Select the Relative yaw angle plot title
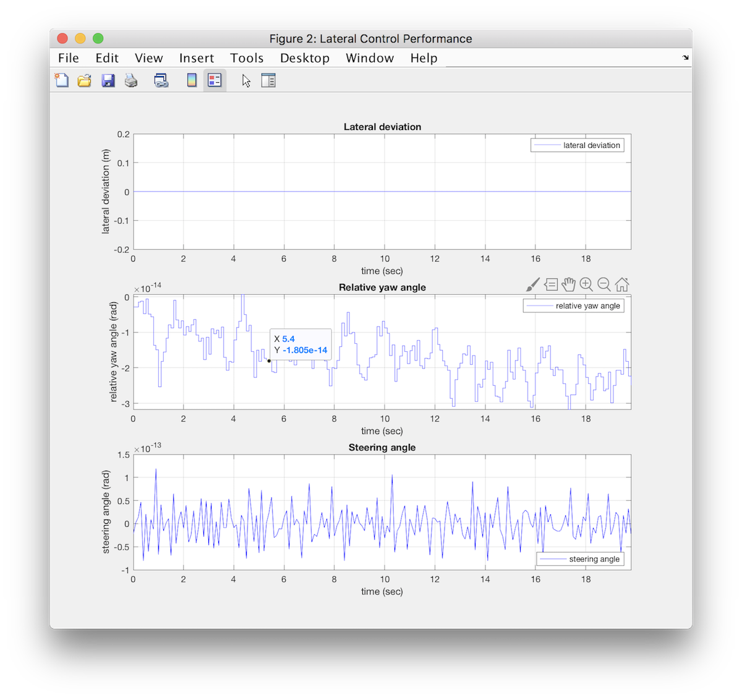 point(382,287)
